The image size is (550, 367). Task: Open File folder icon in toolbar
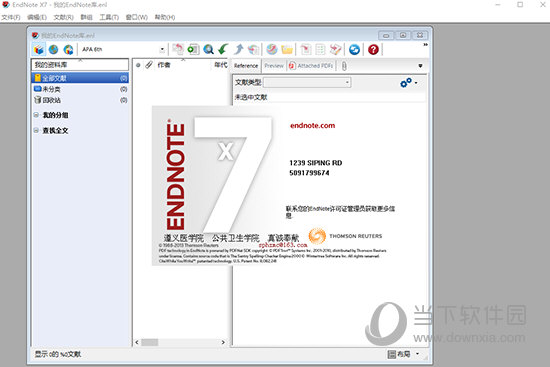pyautogui.click(x=287, y=49)
